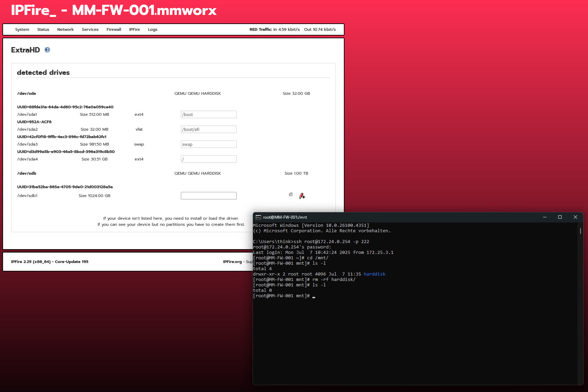588x392 pixels.
Task: Click the /dev/sda drive label
Action: click(x=26, y=93)
